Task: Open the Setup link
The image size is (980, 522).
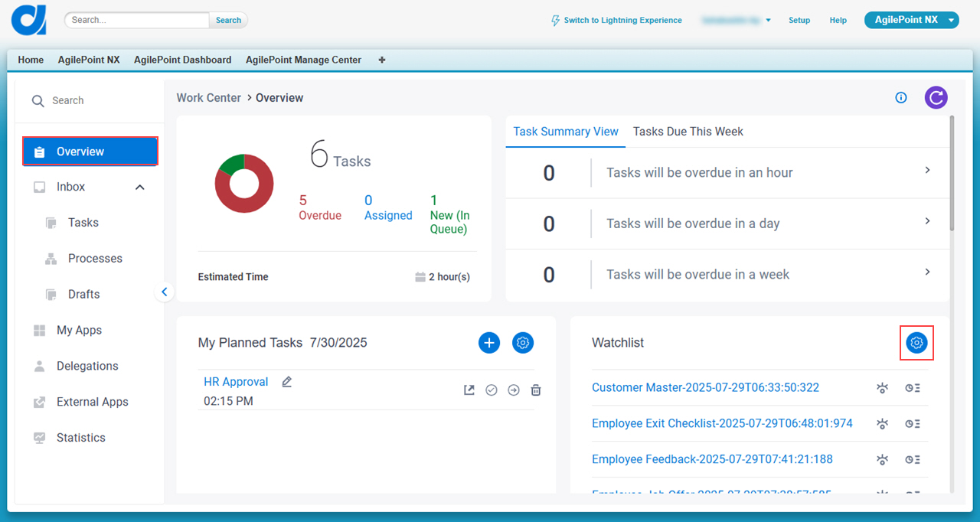Action: tap(799, 21)
